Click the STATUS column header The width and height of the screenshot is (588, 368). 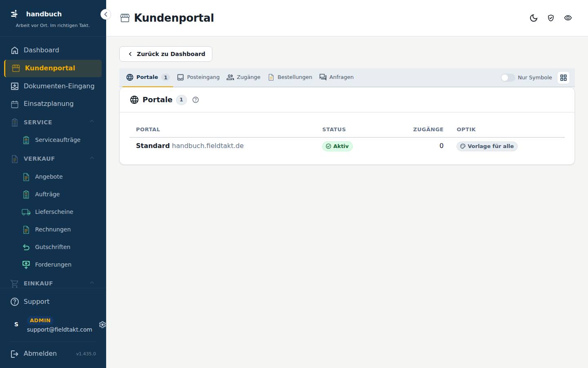click(x=334, y=130)
